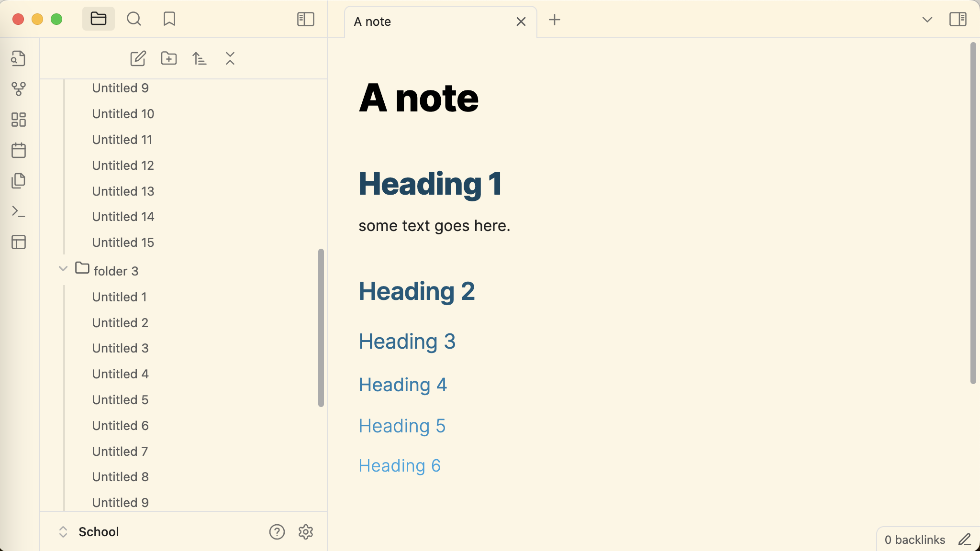Open graph view from the ribbon
Image resolution: width=980 pixels, height=551 pixels.
click(x=18, y=89)
